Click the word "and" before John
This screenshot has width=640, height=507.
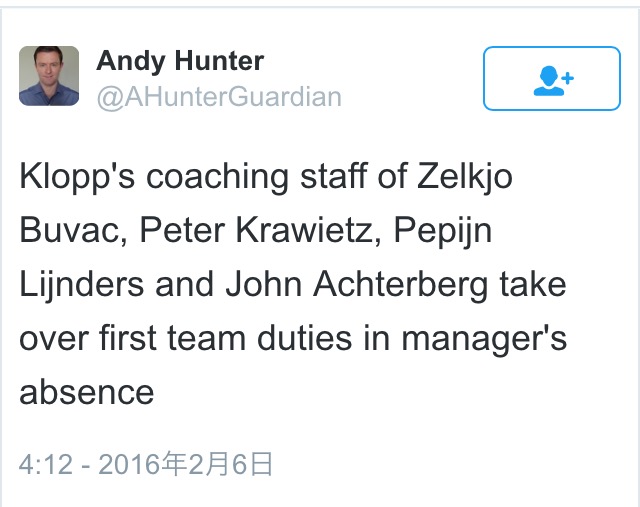coord(186,284)
